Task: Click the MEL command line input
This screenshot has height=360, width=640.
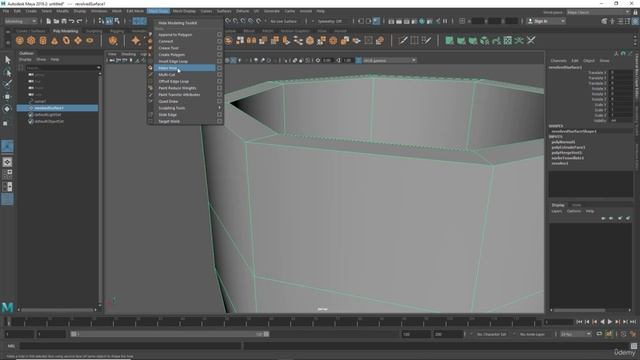Action: click(x=131, y=346)
